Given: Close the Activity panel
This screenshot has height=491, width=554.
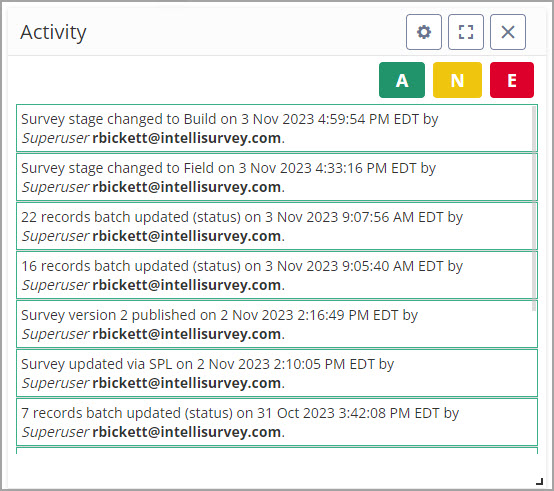Looking at the screenshot, I should coord(508,32).
